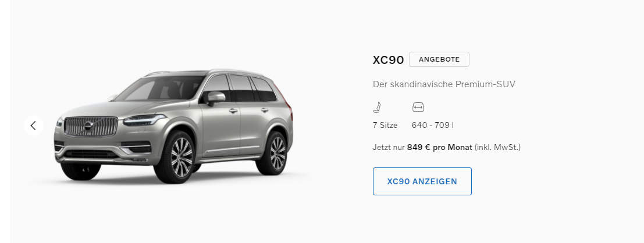Click the cargo volume icon
Viewport: 644px width, 243px height.
418,107
